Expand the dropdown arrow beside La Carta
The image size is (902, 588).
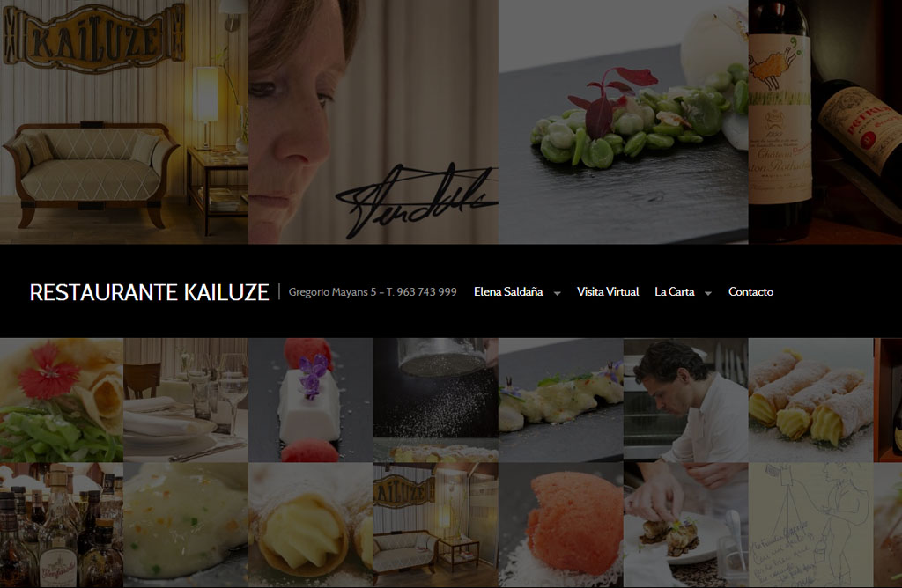708,293
